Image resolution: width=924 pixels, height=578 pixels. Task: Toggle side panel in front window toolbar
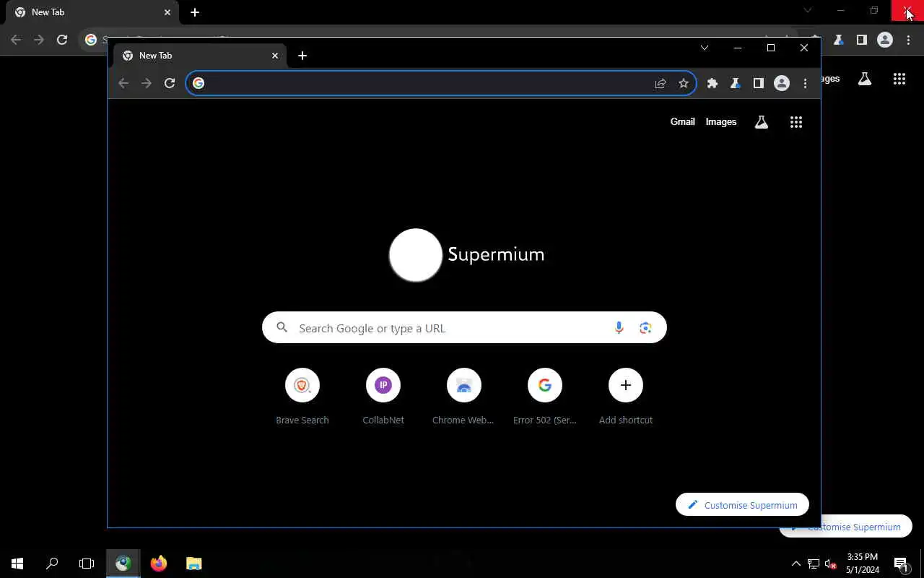758,83
